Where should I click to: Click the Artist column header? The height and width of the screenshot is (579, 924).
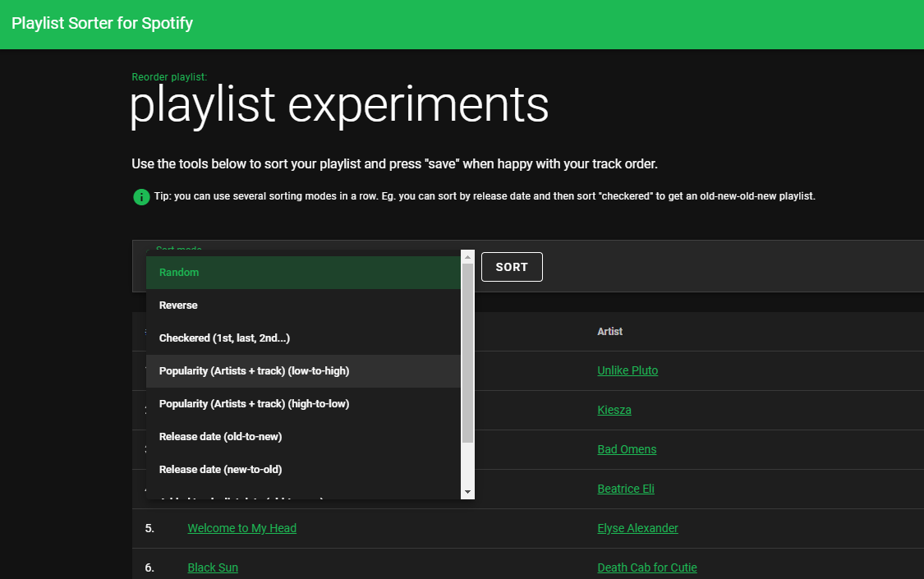(610, 331)
